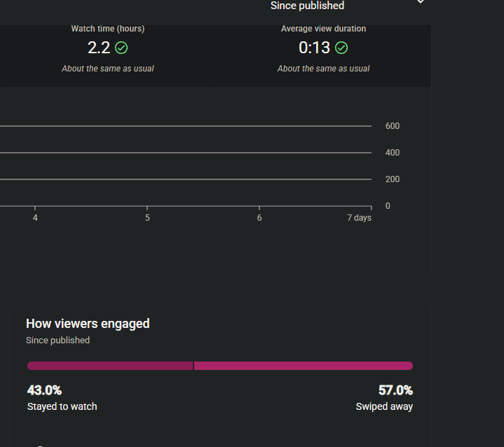The width and height of the screenshot is (504, 447).
Task: Click green checkmark beside Average view duration
Action: tap(341, 48)
